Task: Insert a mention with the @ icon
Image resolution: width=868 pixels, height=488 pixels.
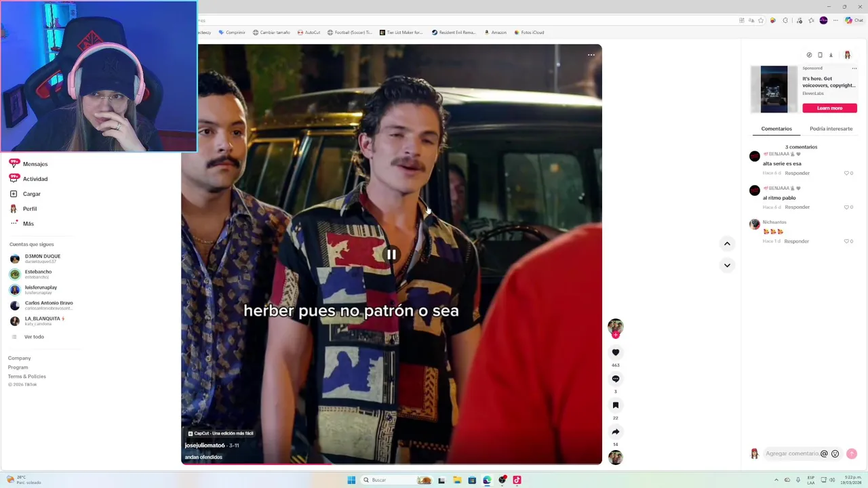Action: click(825, 454)
